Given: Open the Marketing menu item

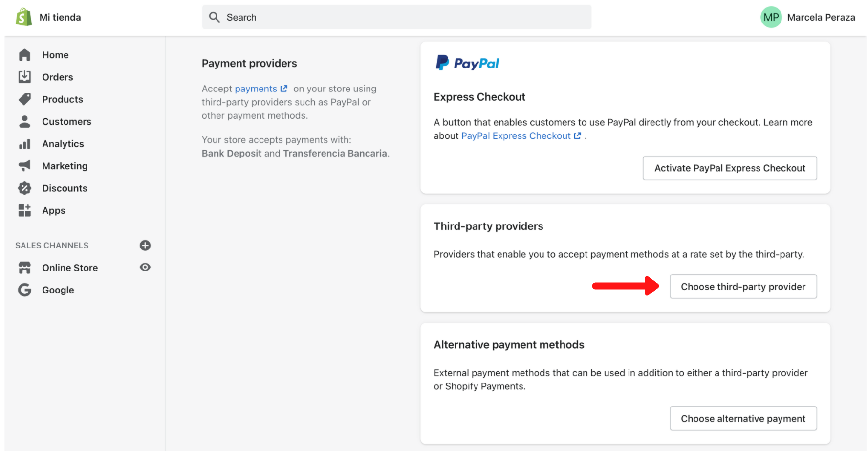Looking at the screenshot, I should coord(65,166).
